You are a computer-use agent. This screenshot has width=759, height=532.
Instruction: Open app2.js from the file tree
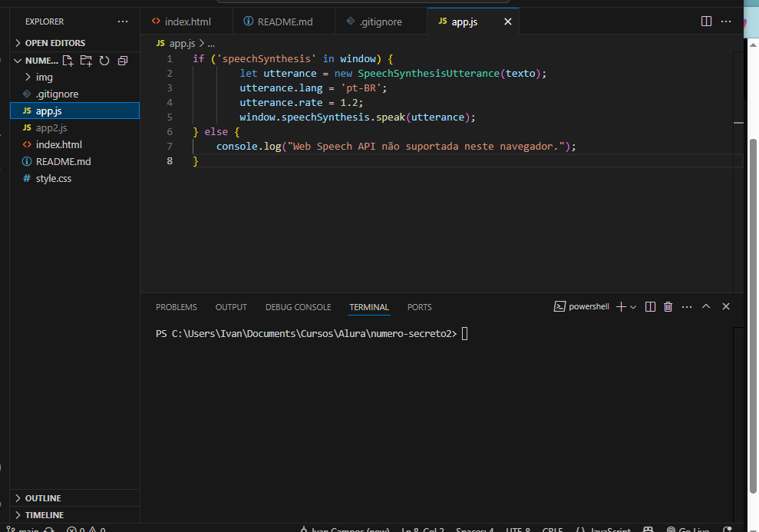(x=74, y=127)
